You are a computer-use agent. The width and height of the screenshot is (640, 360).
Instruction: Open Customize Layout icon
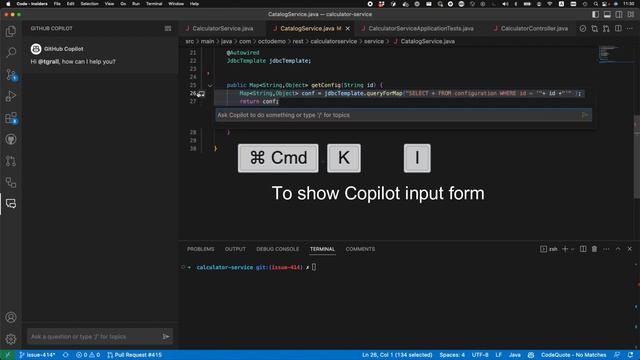click(631, 14)
